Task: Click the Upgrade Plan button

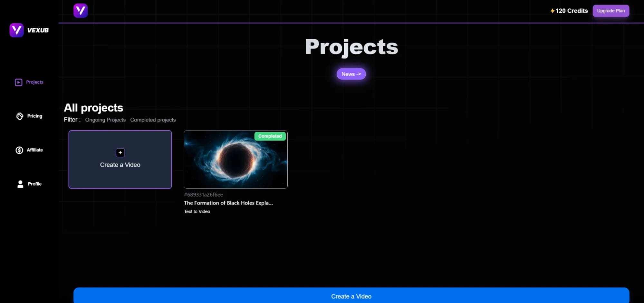Action: tap(611, 11)
